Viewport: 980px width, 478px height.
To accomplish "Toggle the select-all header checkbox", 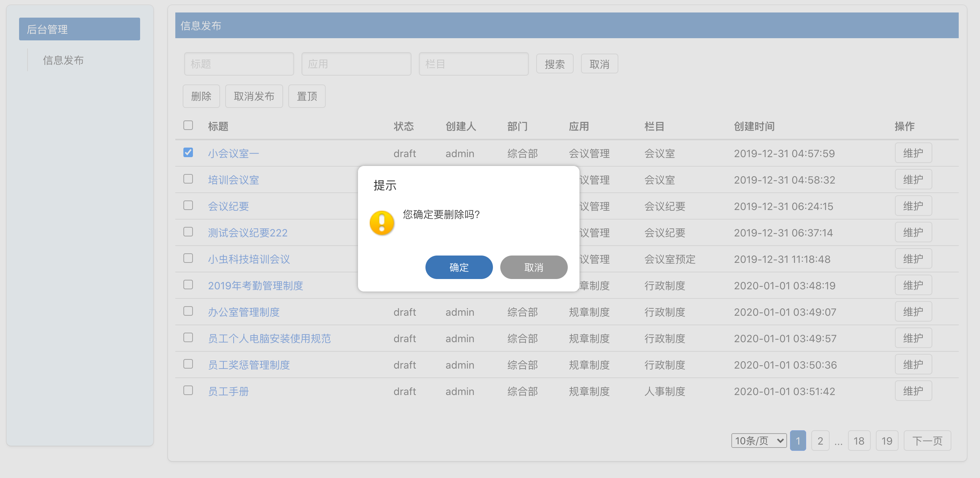I will [x=188, y=125].
